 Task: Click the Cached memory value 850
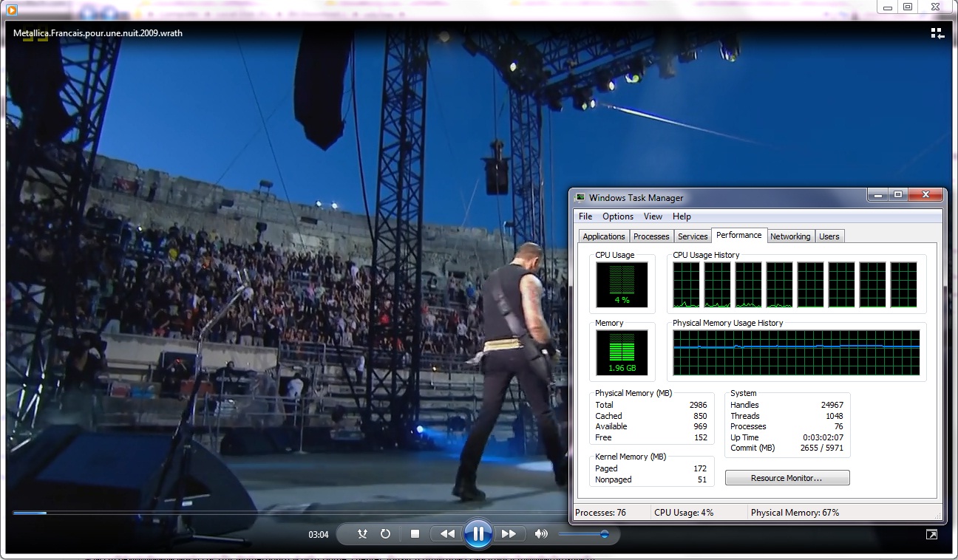(x=700, y=416)
